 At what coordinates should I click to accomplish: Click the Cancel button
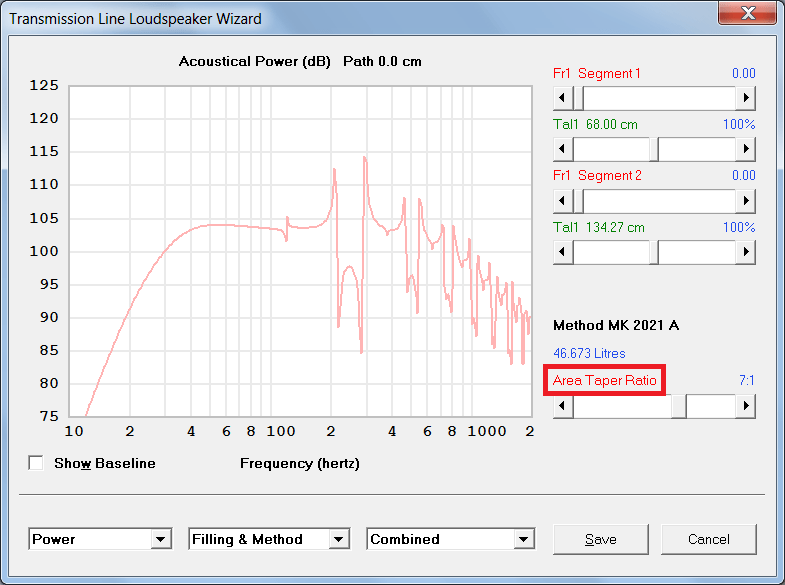pyautogui.click(x=708, y=539)
